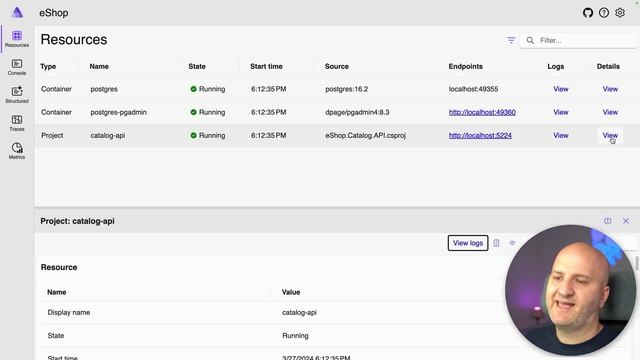The width and height of the screenshot is (640, 360).
Task: Click the icon right of View logs
Action: point(496,243)
